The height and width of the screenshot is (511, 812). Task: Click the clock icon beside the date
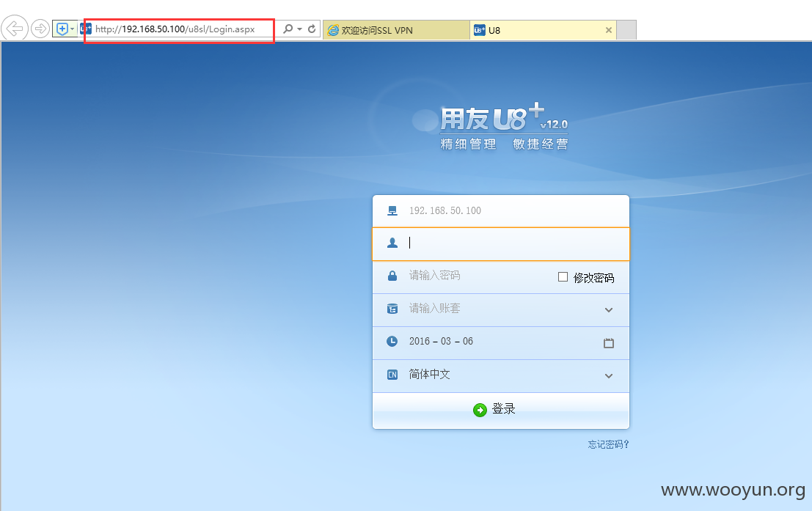click(x=392, y=342)
